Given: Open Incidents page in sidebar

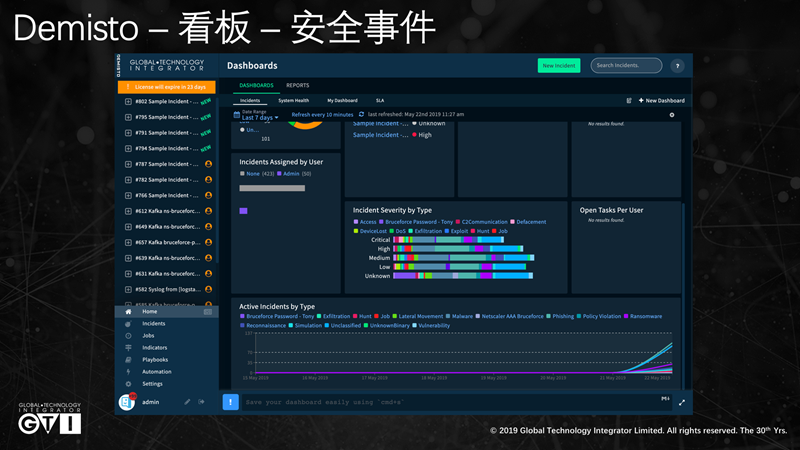Looking at the screenshot, I should click(154, 323).
